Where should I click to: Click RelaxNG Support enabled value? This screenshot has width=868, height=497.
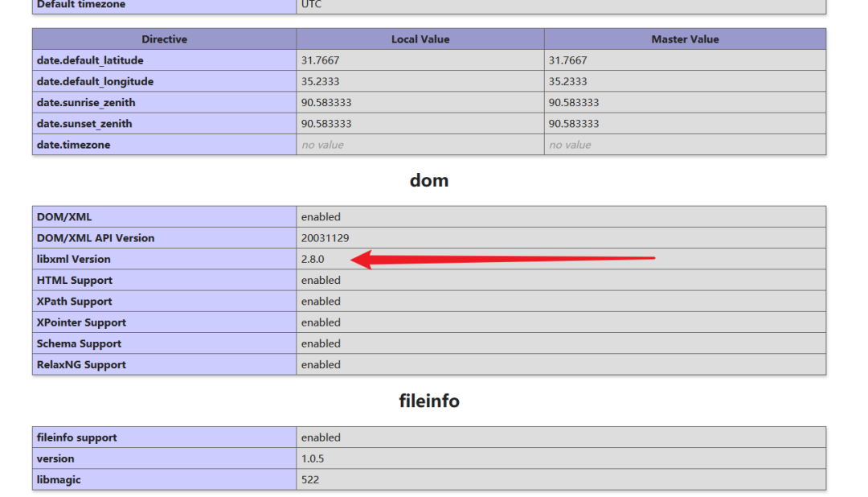[x=321, y=364]
